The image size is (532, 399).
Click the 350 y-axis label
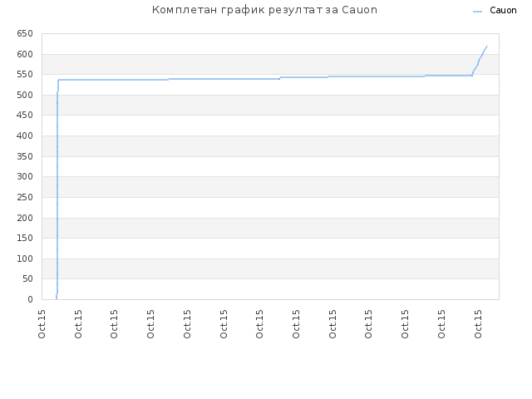[x=25, y=156]
